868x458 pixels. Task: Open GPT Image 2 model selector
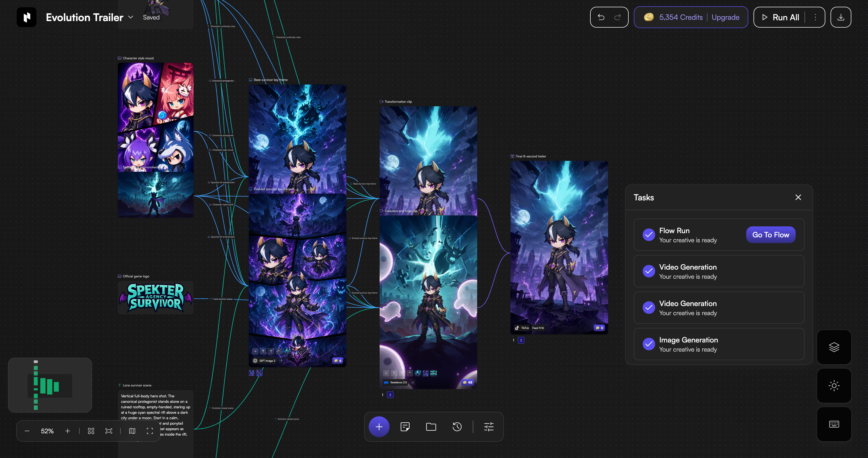[x=264, y=361]
